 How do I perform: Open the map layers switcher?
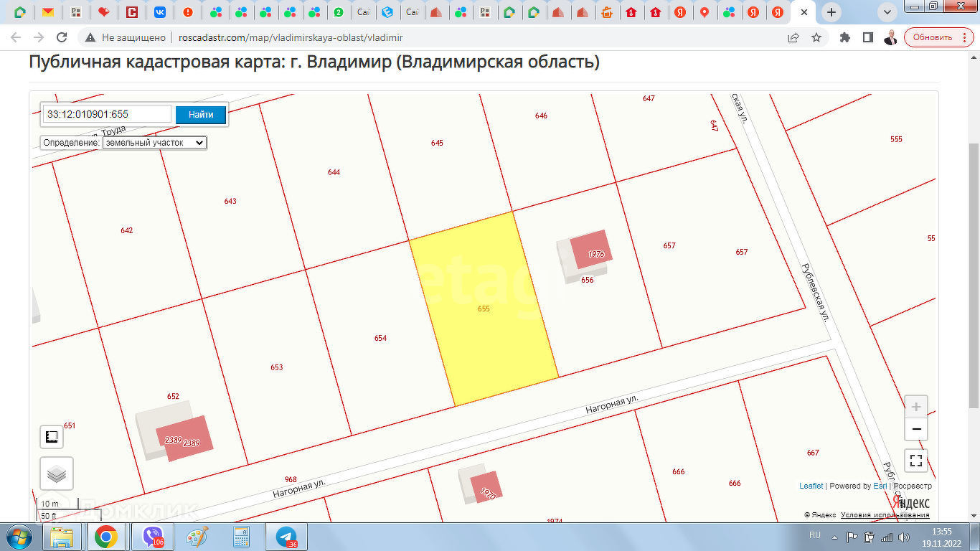tap(57, 474)
